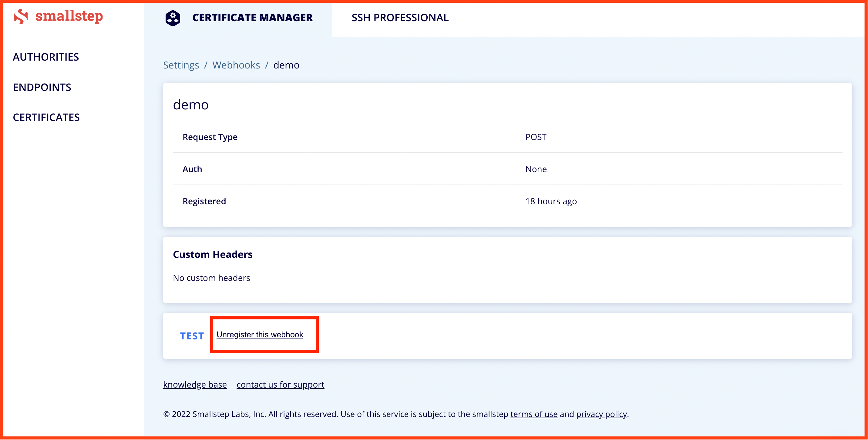868x440 pixels.
Task: Click the 'Auth' row label
Action: coord(192,169)
